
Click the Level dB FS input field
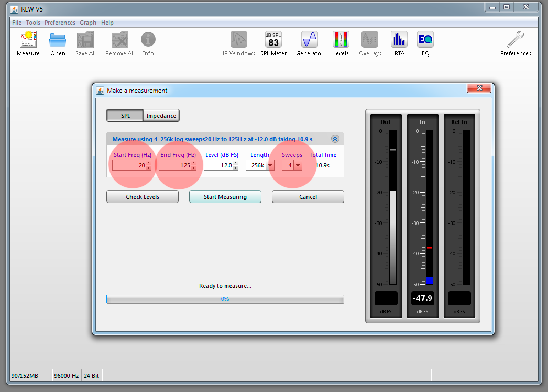[218, 165]
